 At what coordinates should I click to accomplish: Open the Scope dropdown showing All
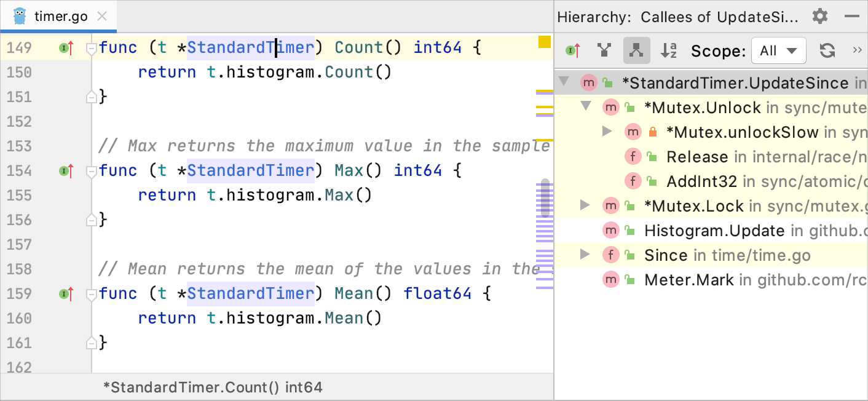[x=778, y=50]
